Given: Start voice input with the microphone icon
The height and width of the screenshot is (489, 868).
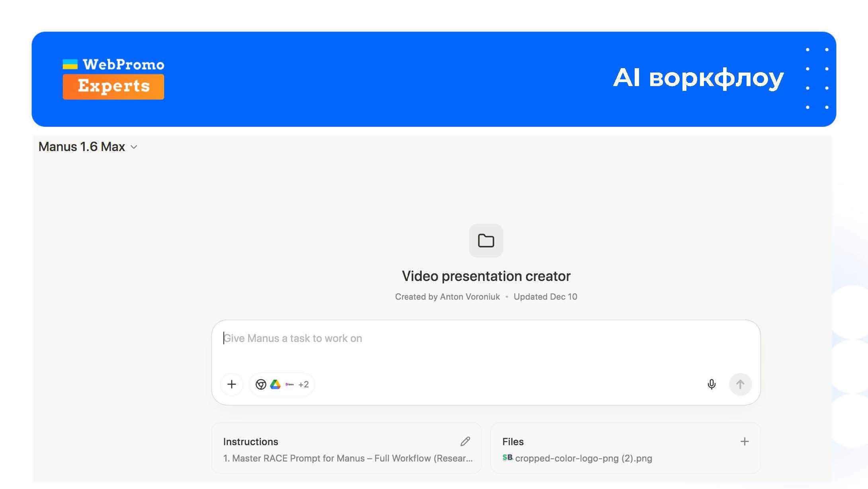Looking at the screenshot, I should point(712,384).
